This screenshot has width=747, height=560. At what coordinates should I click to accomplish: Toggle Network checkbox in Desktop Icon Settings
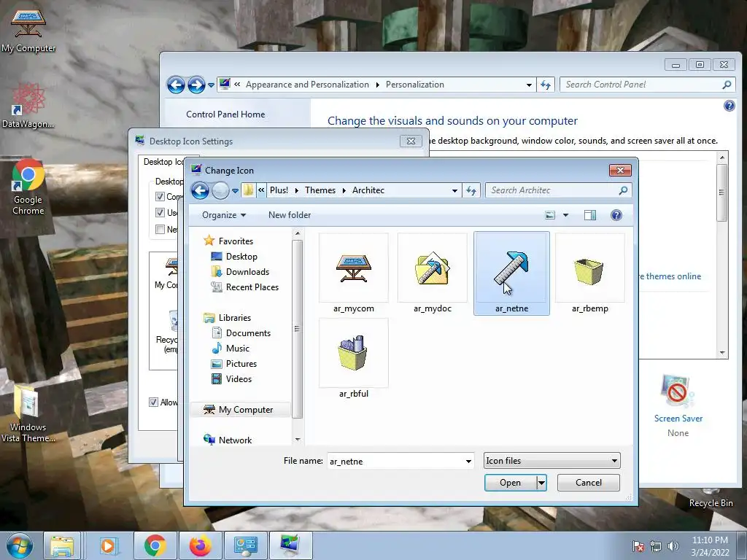(160, 229)
